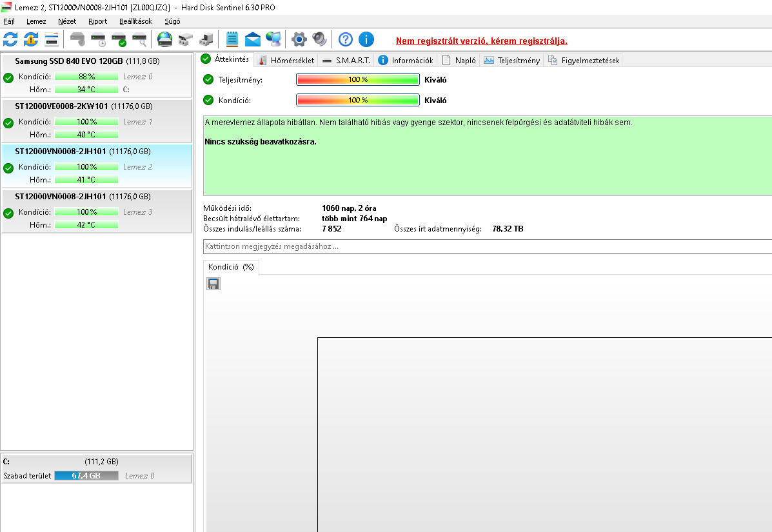Click the '7 852' start/stop count value
The height and width of the screenshot is (532, 772).
332,229
